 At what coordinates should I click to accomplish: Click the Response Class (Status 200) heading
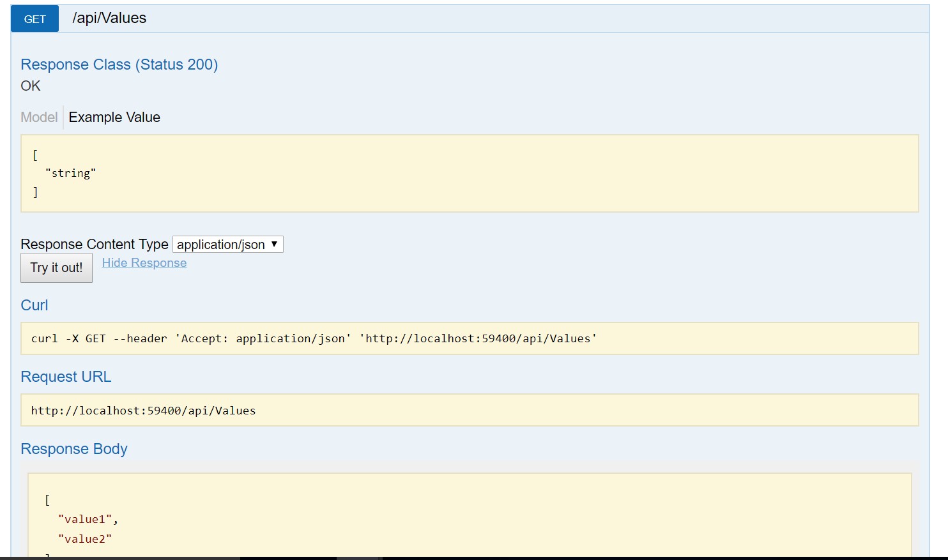pyautogui.click(x=119, y=64)
